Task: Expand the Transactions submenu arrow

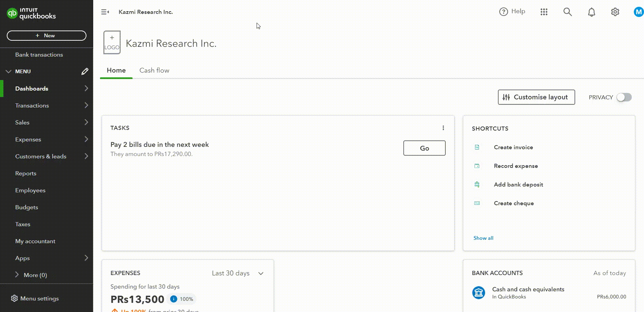Action: coord(86,105)
